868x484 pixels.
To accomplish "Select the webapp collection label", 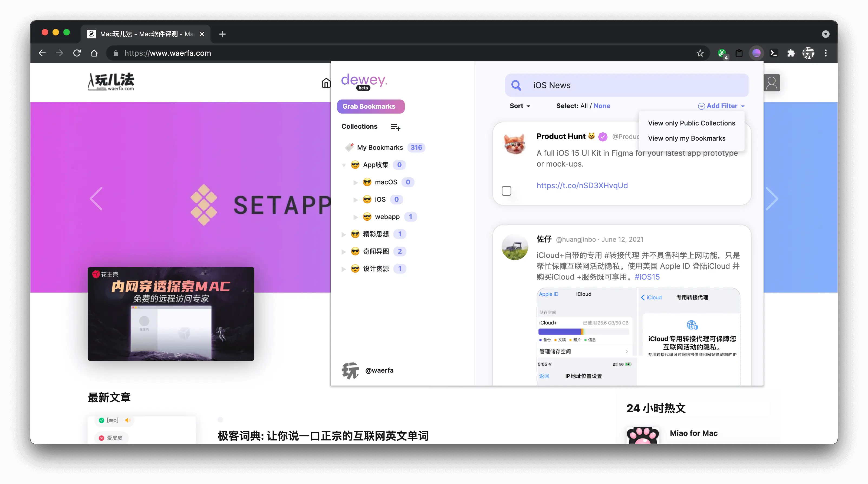I will (387, 217).
